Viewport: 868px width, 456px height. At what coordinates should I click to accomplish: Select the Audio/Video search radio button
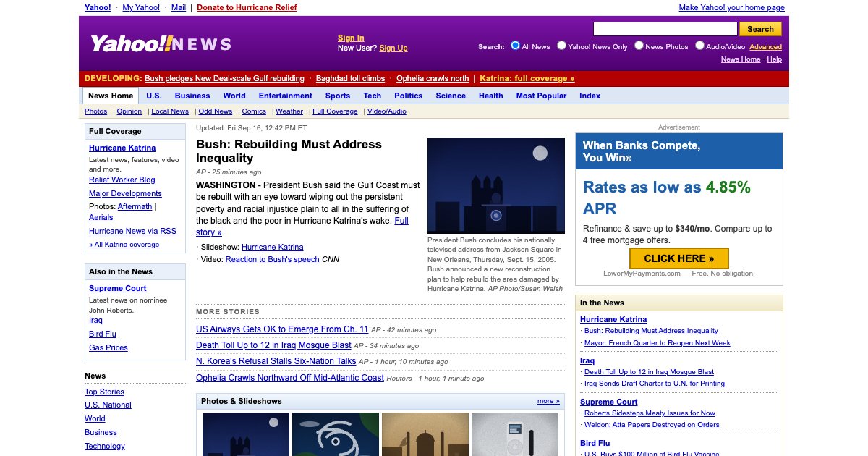click(x=699, y=46)
